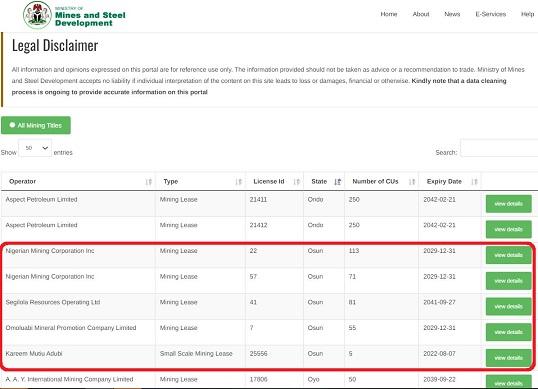Sort table by License Id icon

tap(297, 182)
